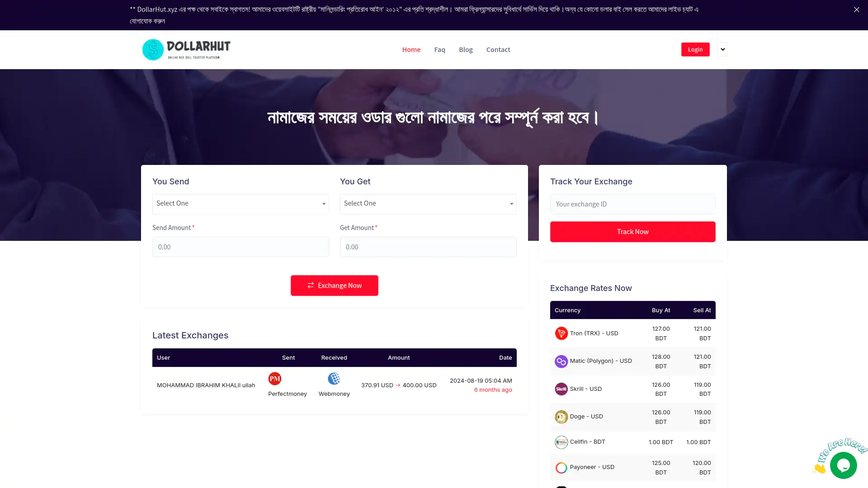The width and height of the screenshot is (868, 488).
Task: Click the Exchange Now button
Action: pyautogui.click(x=335, y=286)
